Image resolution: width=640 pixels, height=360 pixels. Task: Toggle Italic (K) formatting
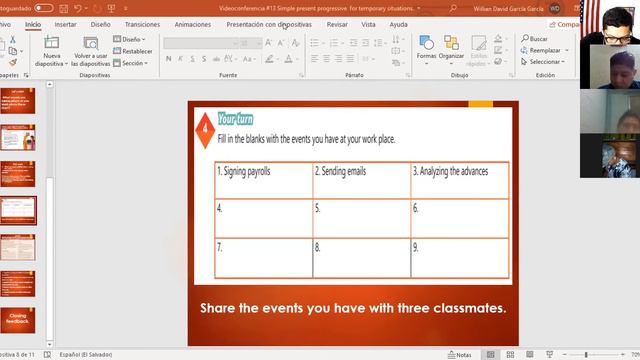(180, 59)
